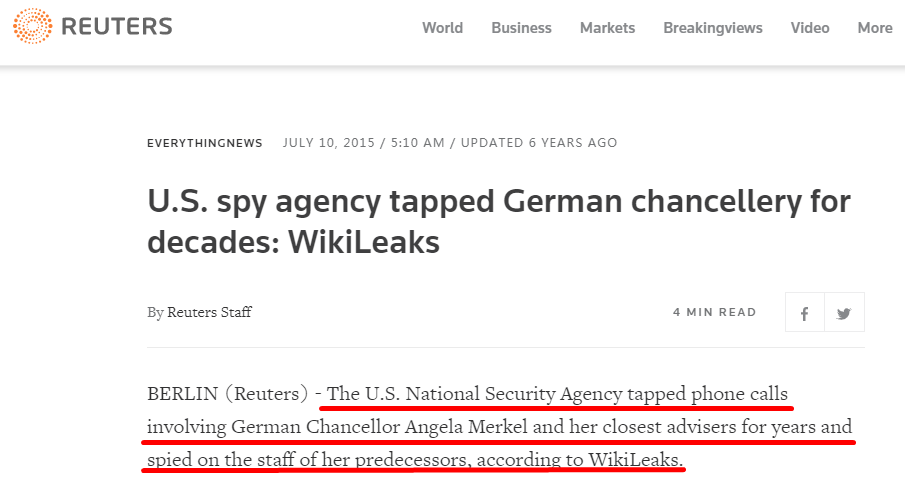Screen dimensions: 905x482
Task: Select the Video navigation item
Action: point(810,28)
